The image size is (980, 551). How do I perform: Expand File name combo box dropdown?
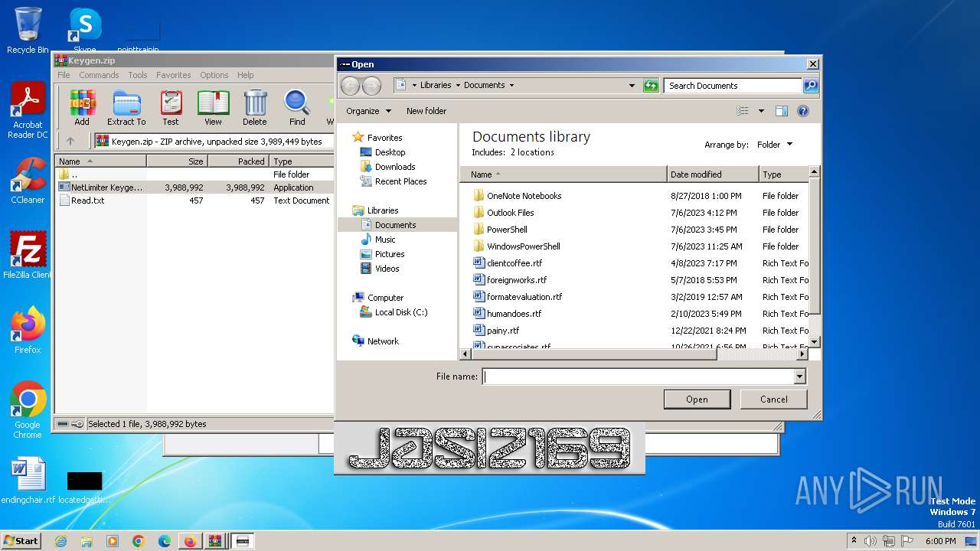pyautogui.click(x=799, y=377)
